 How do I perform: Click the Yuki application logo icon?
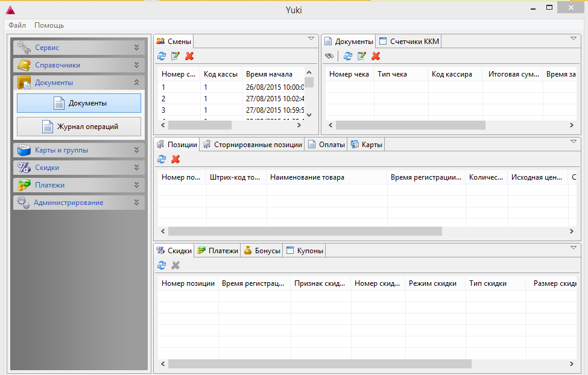point(10,10)
